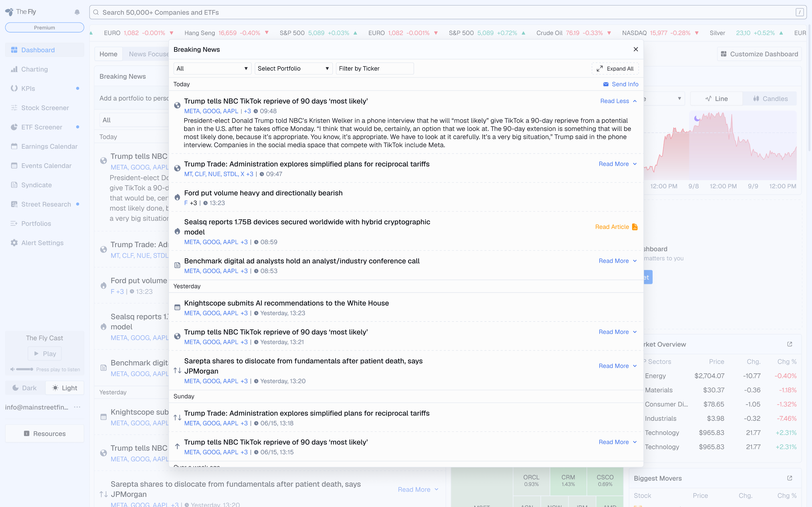
Task: Open the Select Portfolio dropdown
Action: 293,68
